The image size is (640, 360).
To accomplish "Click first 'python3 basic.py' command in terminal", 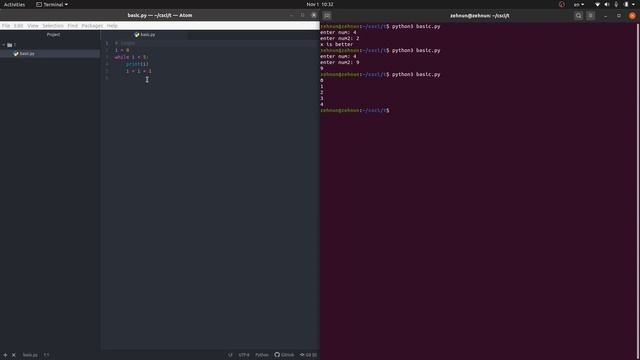I will click(x=416, y=26).
